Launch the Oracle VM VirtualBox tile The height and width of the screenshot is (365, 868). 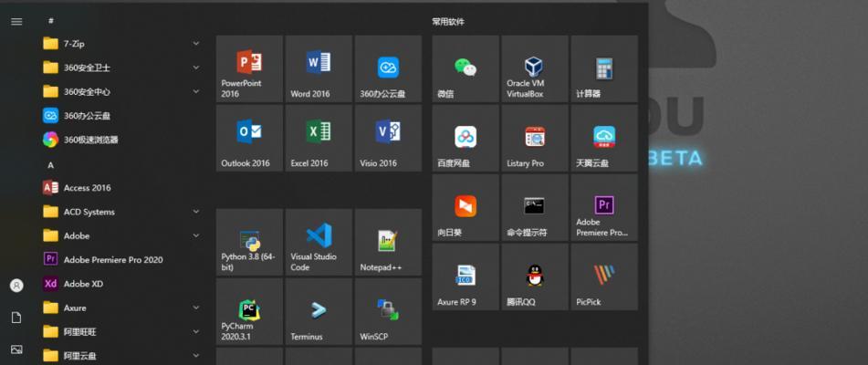(x=535, y=69)
